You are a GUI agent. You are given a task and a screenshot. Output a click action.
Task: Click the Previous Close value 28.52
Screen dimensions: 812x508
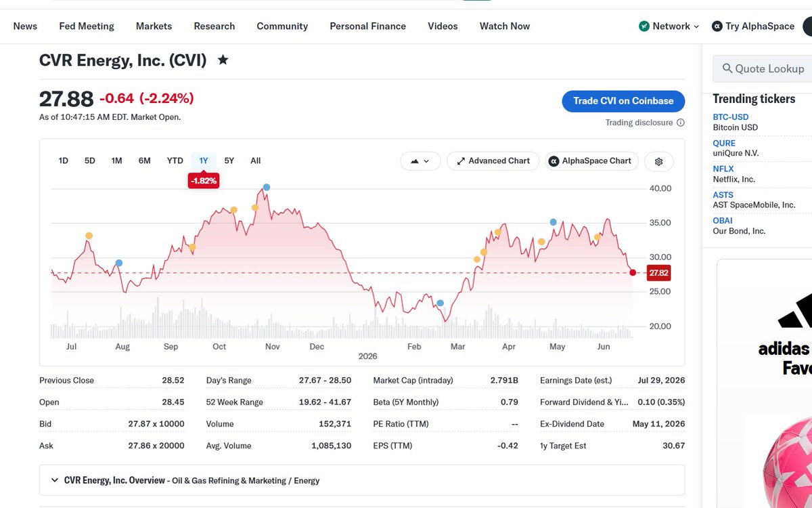(x=173, y=381)
